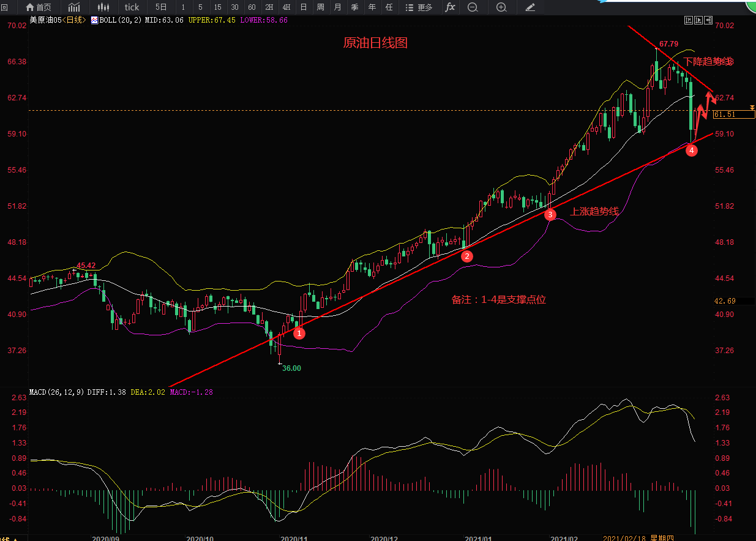
Task: Open the 日线 period selector in chart title
Action: [x=76, y=20]
